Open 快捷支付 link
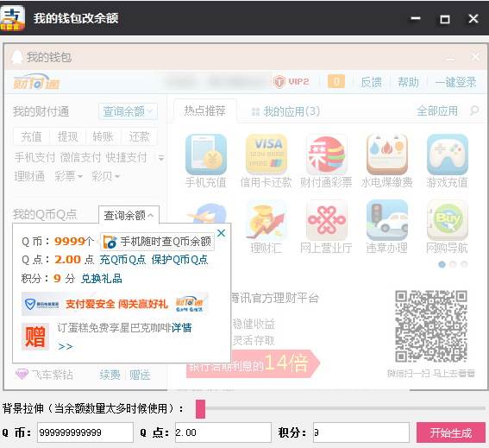The width and height of the screenshot is (489, 448). (126, 157)
